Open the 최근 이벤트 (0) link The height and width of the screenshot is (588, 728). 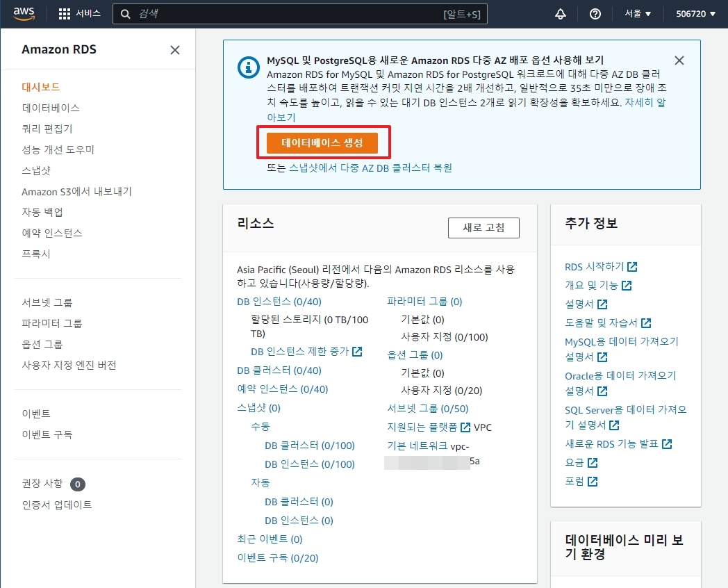coord(270,539)
